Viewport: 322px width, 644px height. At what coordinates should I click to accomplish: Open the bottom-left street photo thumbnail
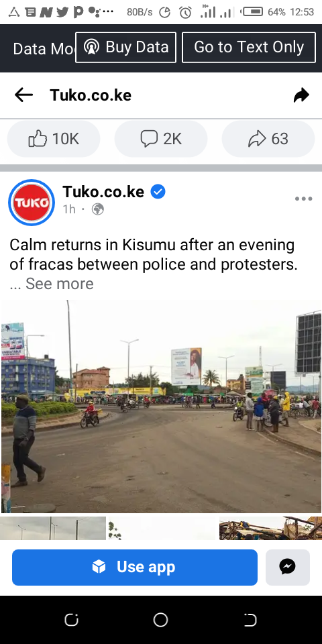click(53, 528)
